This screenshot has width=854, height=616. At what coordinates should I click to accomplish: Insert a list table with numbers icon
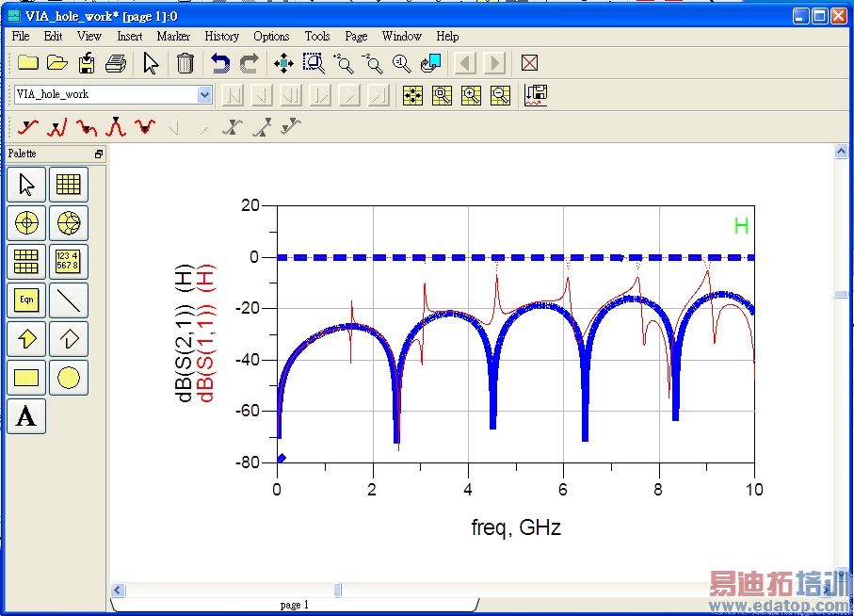[x=68, y=262]
